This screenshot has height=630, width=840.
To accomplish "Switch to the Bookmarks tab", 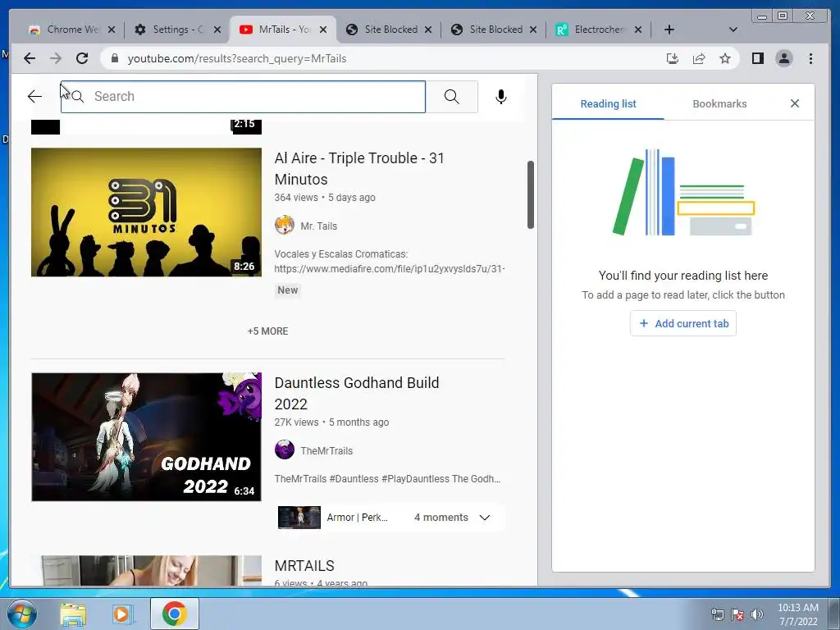I will pos(719,103).
